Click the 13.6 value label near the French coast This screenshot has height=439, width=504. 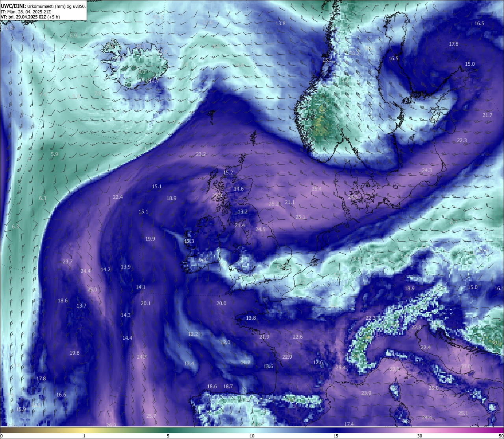pos(268,366)
